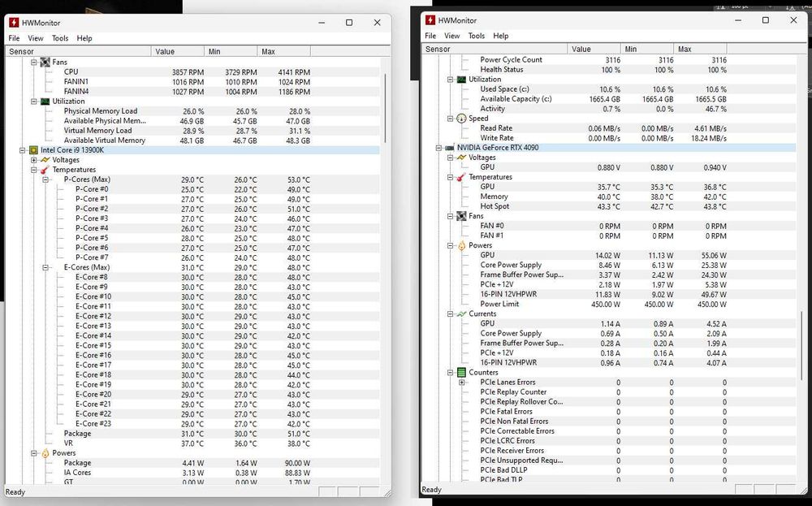Click the Sensor column header in left window

pos(78,52)
